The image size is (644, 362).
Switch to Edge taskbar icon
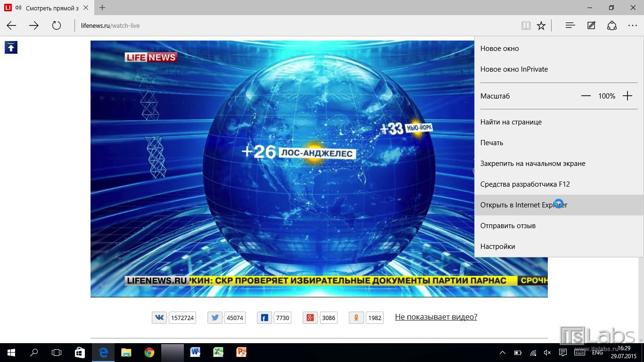[x=103, y=352]
